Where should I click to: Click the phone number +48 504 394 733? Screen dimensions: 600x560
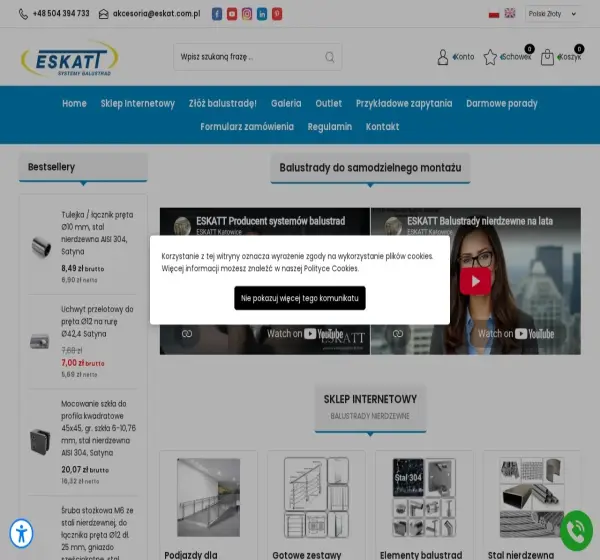pyautogui.click(x=61, y=13)
